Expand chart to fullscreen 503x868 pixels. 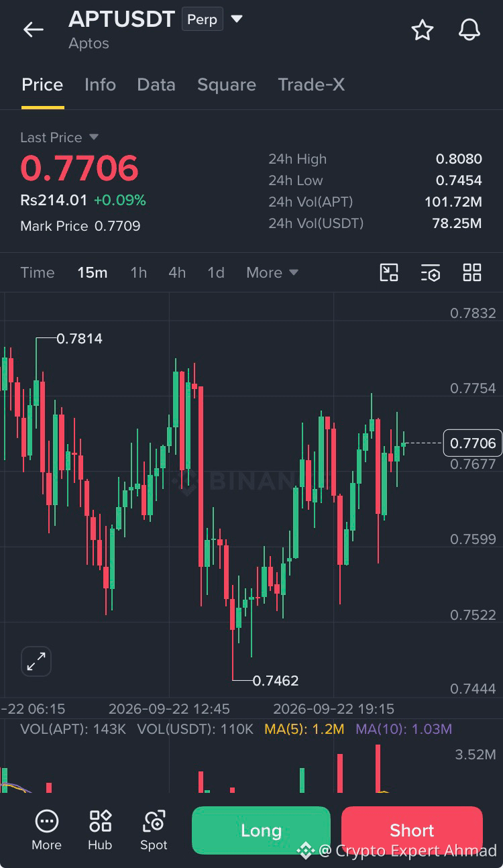point(36,661)
